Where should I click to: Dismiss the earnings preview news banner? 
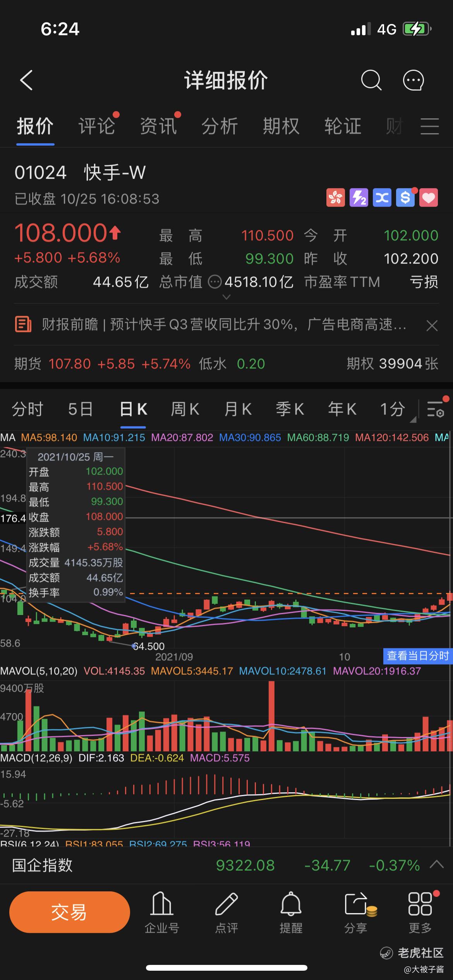[432, 326]
